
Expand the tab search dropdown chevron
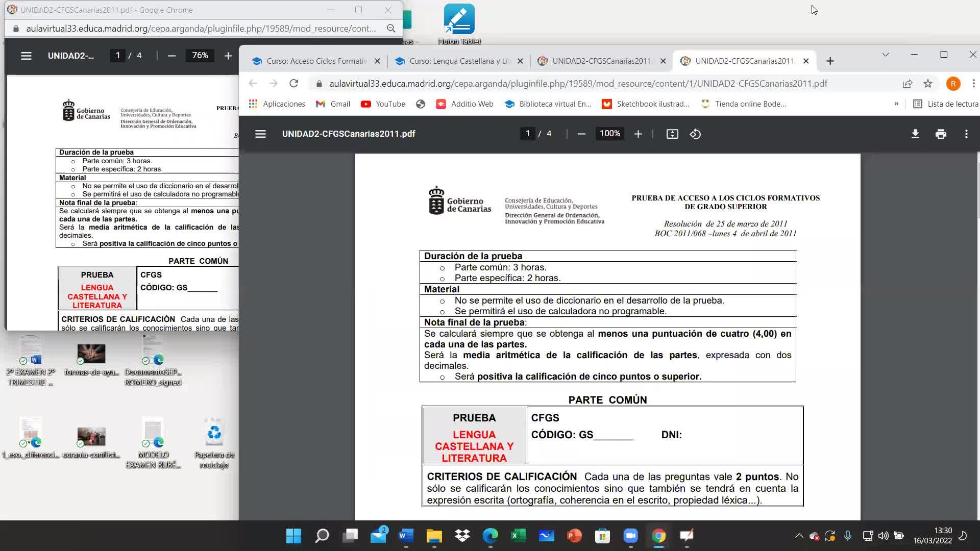(x=886, y=55)
